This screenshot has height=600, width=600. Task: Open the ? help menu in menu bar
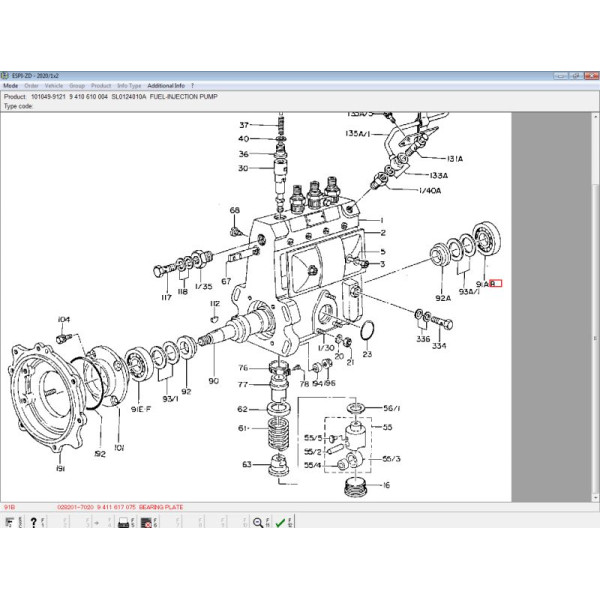(192, 86)
